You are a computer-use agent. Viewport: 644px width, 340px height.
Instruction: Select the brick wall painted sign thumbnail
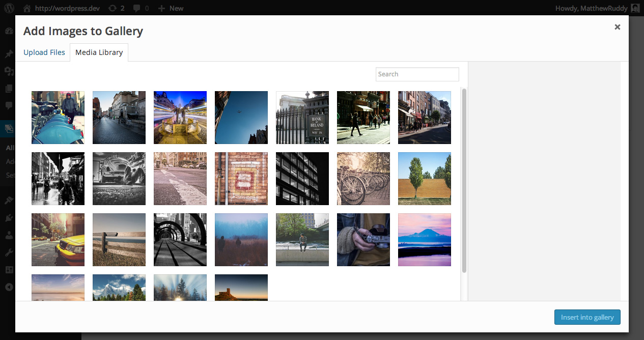click(x=241, y=179)
